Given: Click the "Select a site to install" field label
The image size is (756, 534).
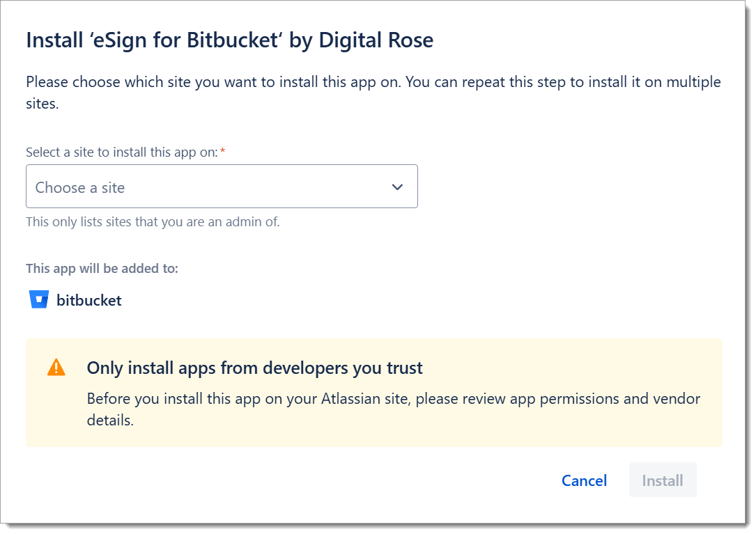Looking at the screenshot, I should click(x=121, y=152).
